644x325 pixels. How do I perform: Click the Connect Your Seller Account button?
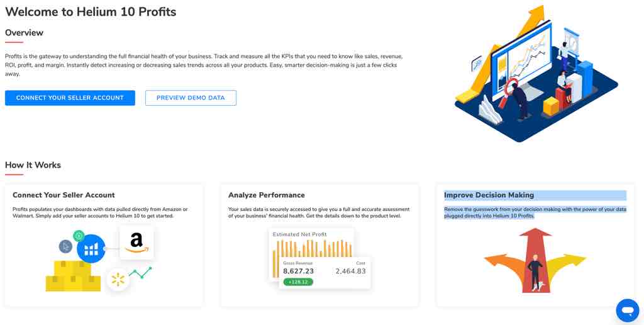coord(70,98)
